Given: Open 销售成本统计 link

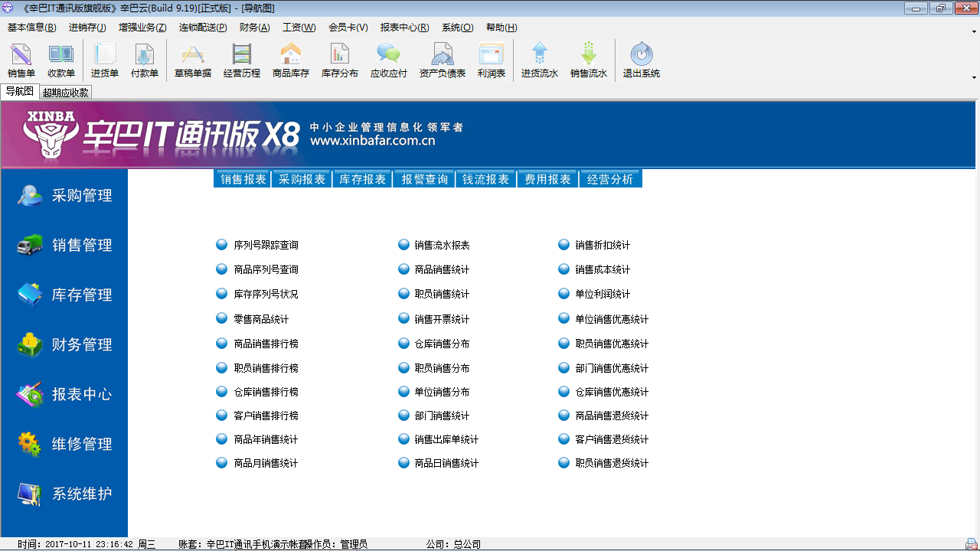Looking at the screenshot, I should pos(603,270).
